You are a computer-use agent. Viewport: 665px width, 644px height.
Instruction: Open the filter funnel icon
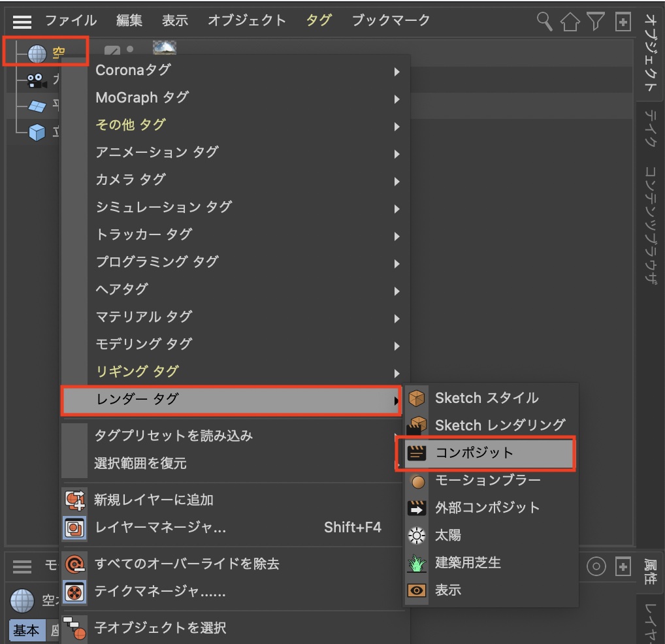[595, 22]
